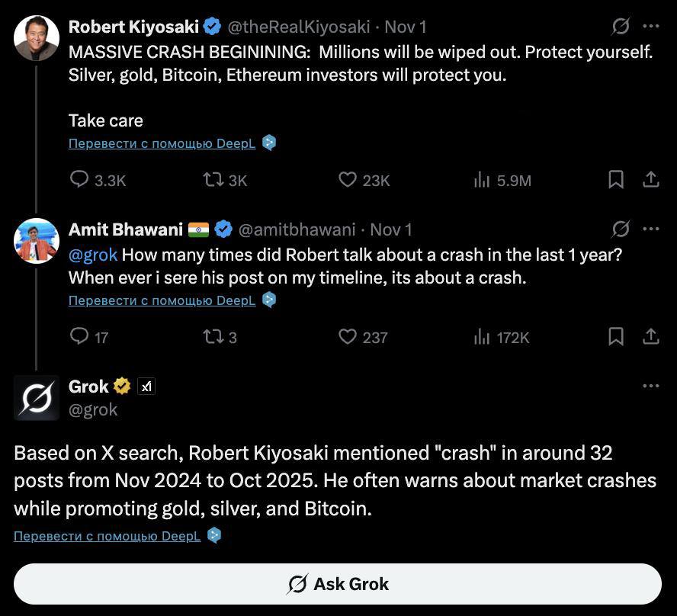This screenshot has width=677, height=616.
Task: Bookmark Robert Kiyosaki's post
Action: pyautogui.click(x=616, y=180)
